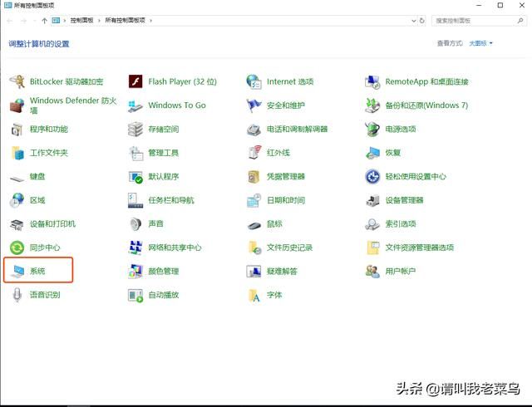Open the 鼠标 mouse icon
This screenshot has height=407, width=532.
[254, 225]
